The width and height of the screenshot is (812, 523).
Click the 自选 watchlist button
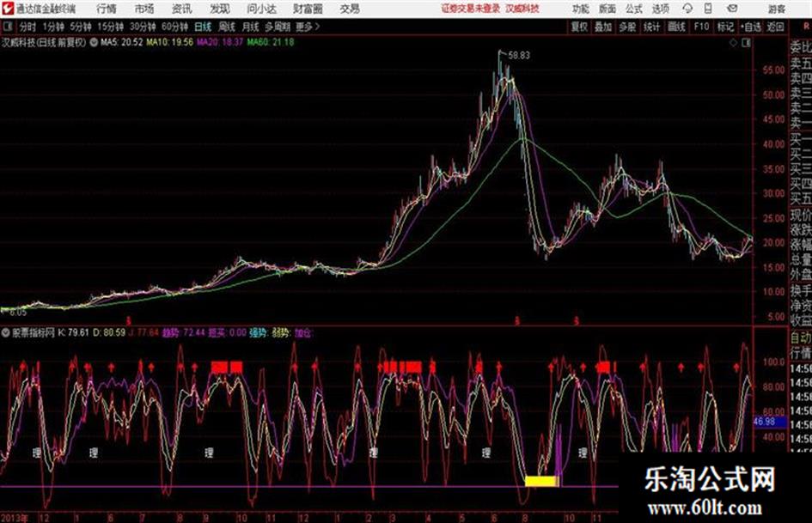751,27
